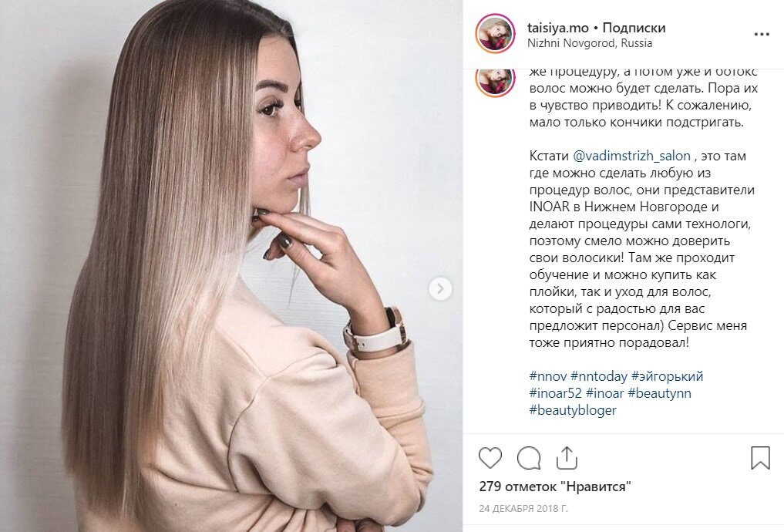The image size is (784, 532).
Task: Open the #beautybloger hashtag
Action: (x=573, y=410)
